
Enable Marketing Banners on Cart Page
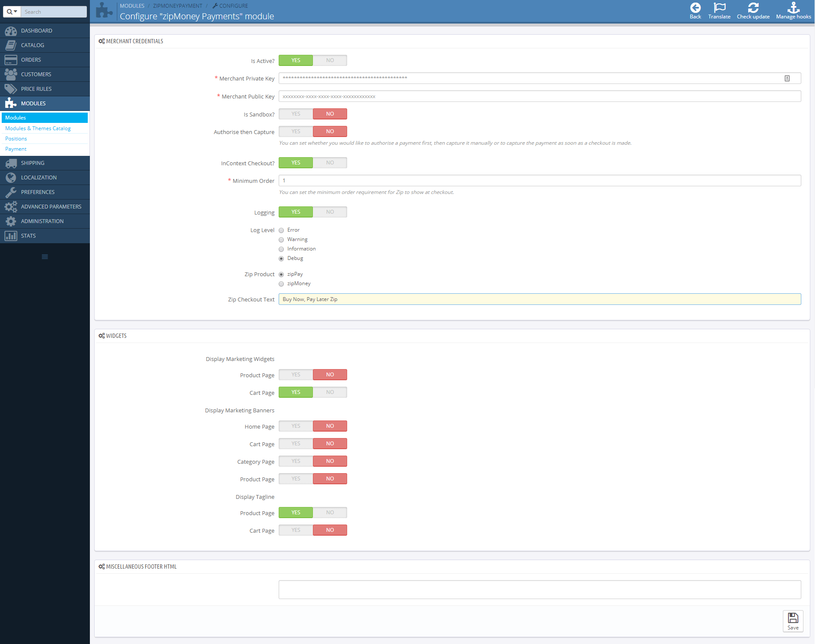click(296, 444)
